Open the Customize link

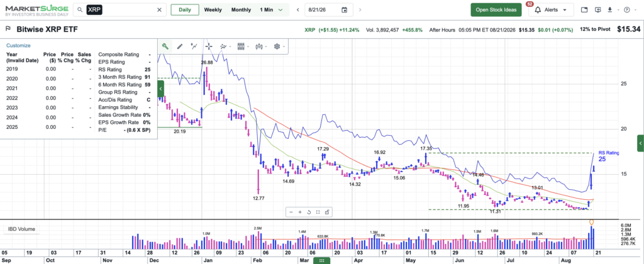(18, 46)
